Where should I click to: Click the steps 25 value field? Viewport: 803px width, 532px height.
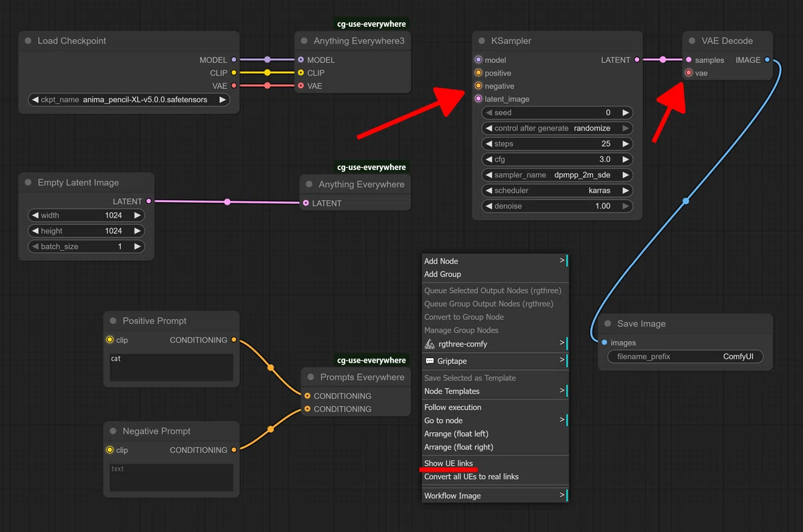pos(557,144)
